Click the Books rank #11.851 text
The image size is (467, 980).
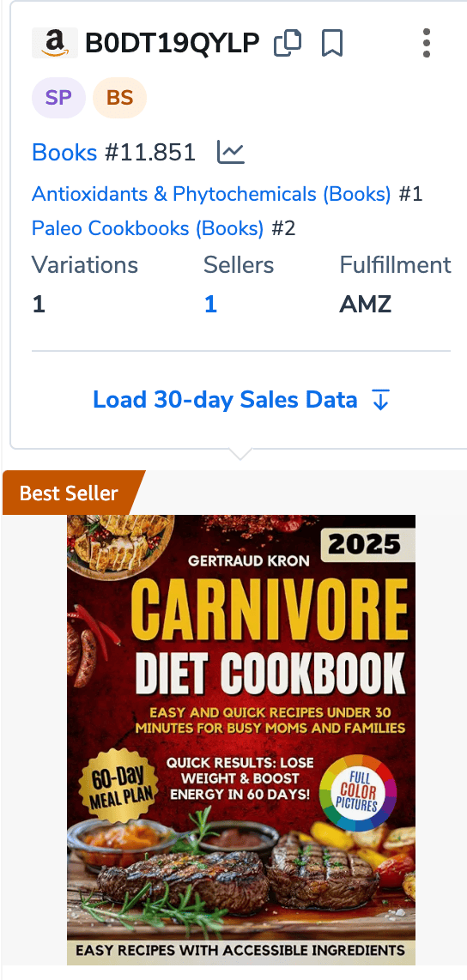pos(150,153)
